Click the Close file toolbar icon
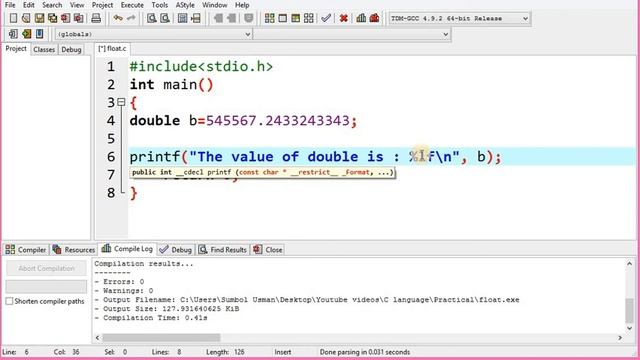This screenshot has height=360, width=640. pos(65,18)
